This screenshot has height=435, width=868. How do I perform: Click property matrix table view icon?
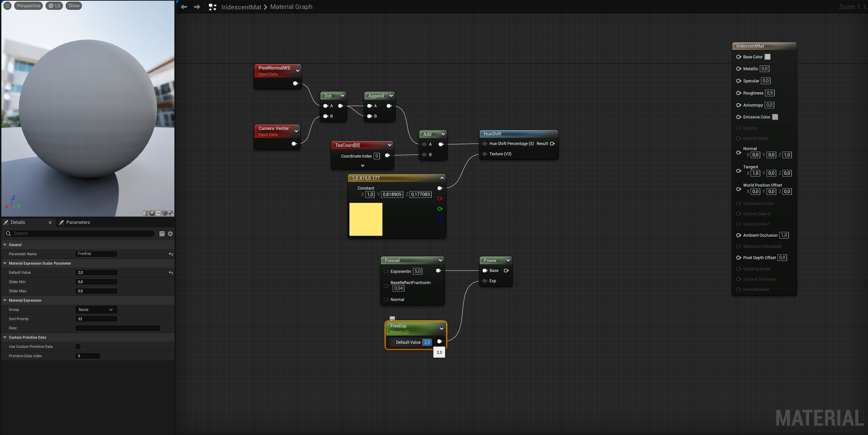(x=162, y=234)
